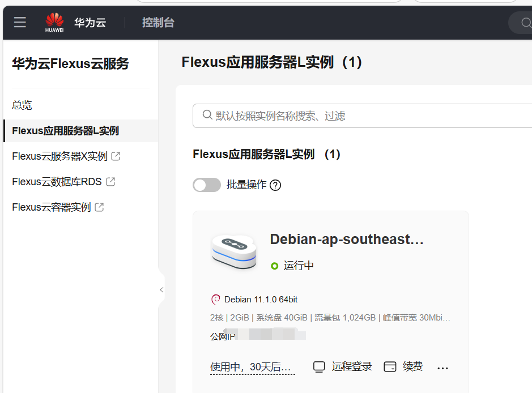532x393 pixels.
Task: Click the Debian server instance thumbnail
Action: (234, 253)
